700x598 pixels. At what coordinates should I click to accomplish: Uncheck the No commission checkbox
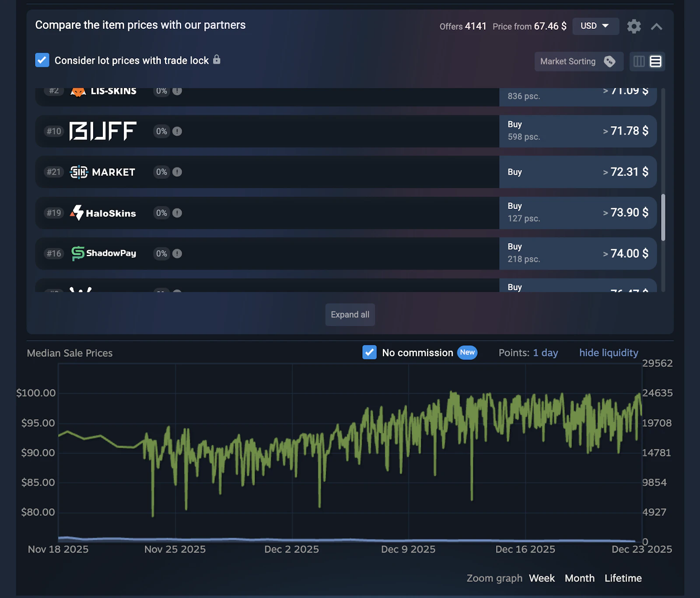click(x=370, y=352)
